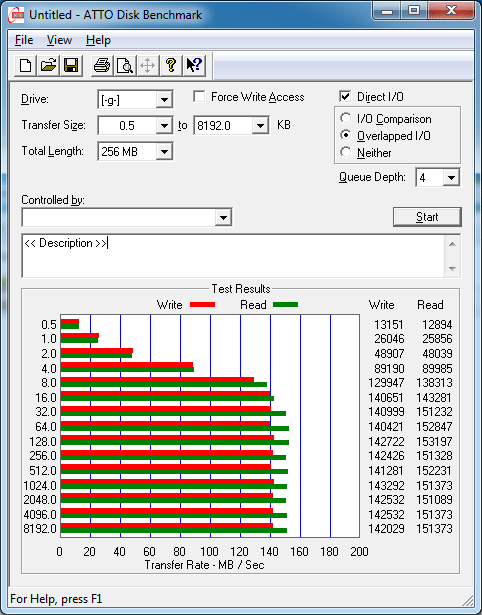Click the yellow question mark About icon

[x=171, y=65]
